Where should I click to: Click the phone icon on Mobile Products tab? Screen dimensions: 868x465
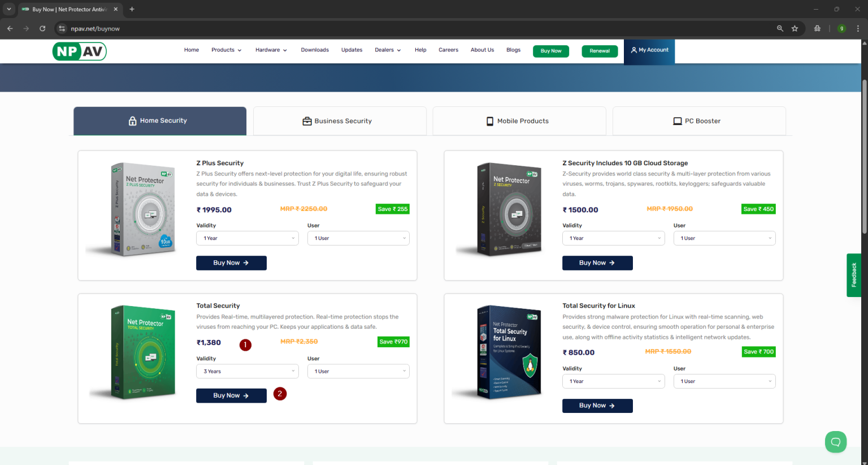click(x=489, y=120)
